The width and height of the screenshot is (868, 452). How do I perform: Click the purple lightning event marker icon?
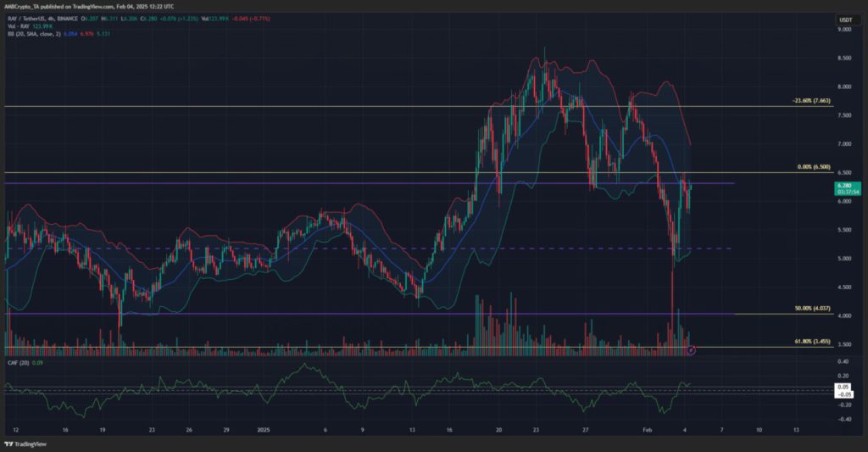tap(691, 350)
